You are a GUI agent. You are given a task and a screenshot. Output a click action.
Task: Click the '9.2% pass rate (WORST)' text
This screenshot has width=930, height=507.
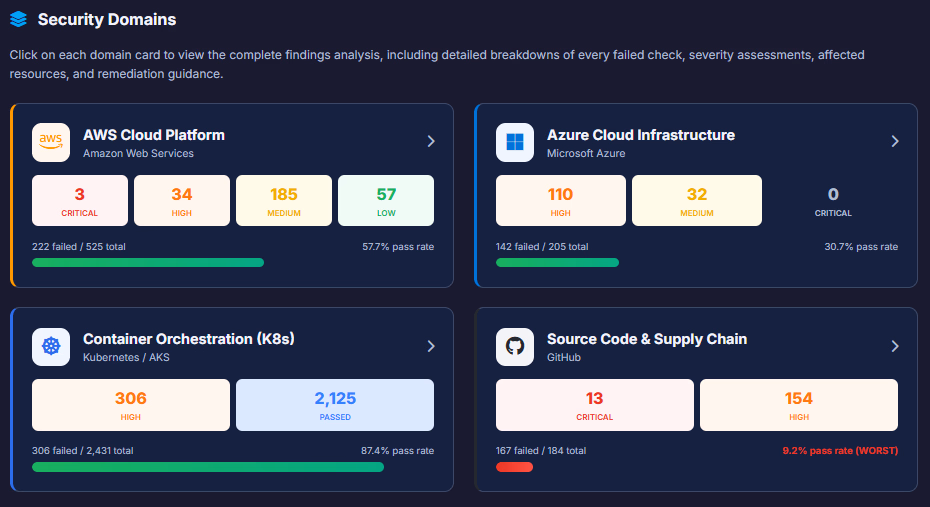pos(840,451)
